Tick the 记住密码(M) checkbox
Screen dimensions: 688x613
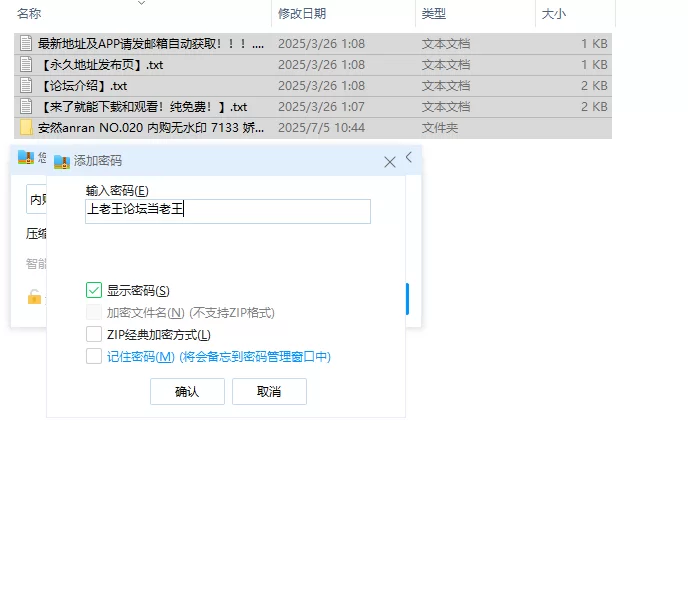[x=94, y=356]
